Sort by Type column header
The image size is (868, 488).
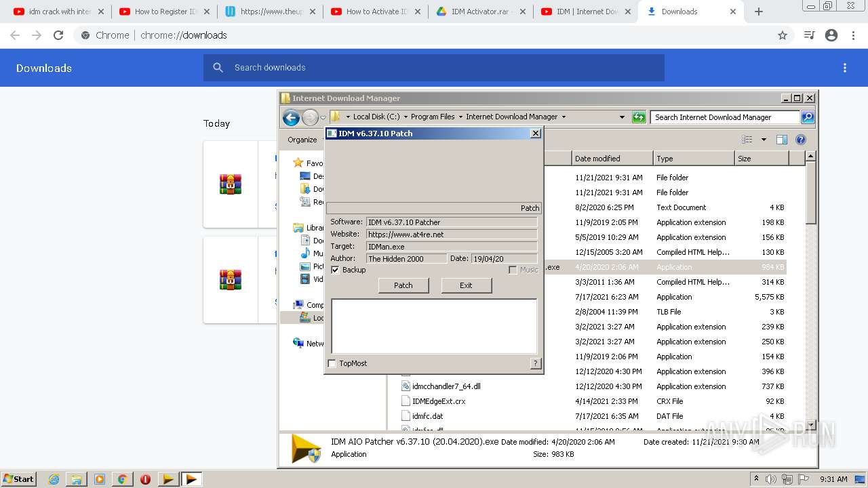[694, 159]
